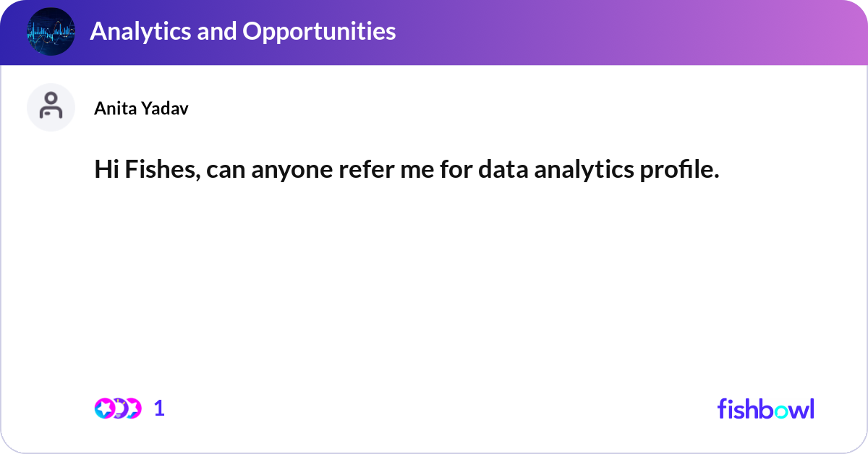This screenshot has width=868, height=454.
Task: Select the leftmost star reaction icon
Action: click(x=105, y=408)
